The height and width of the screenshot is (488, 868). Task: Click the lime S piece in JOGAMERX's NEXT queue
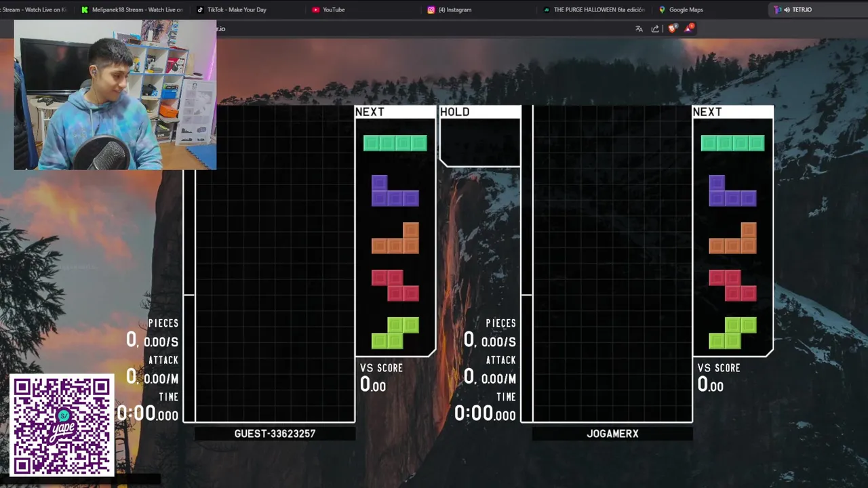pyautogui.click(x=733, y=333)
